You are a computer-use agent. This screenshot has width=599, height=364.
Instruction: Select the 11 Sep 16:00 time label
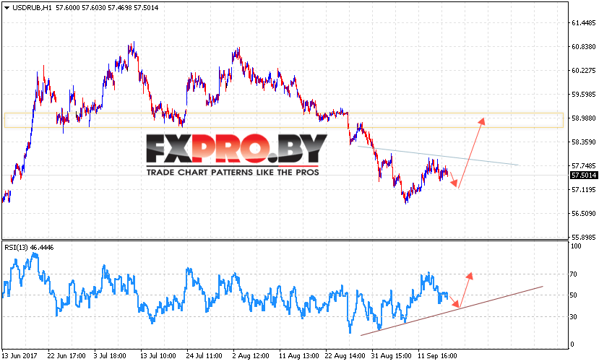tap(437, 356)
